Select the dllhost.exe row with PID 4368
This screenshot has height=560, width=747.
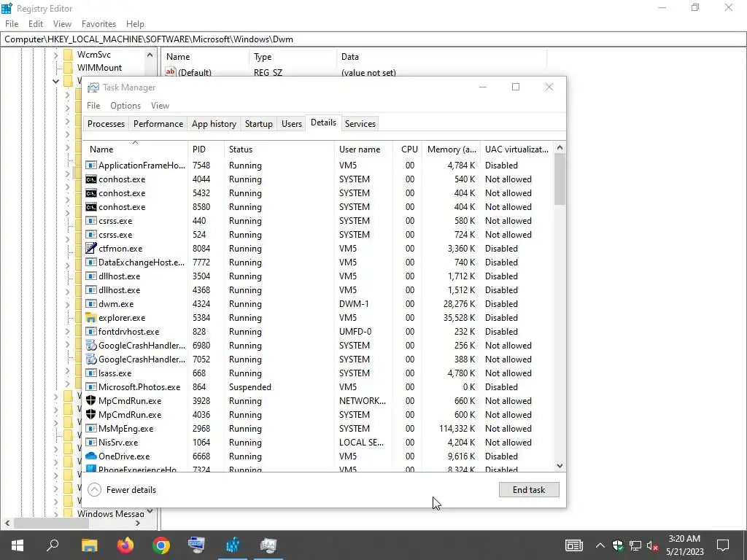(318, 290)
